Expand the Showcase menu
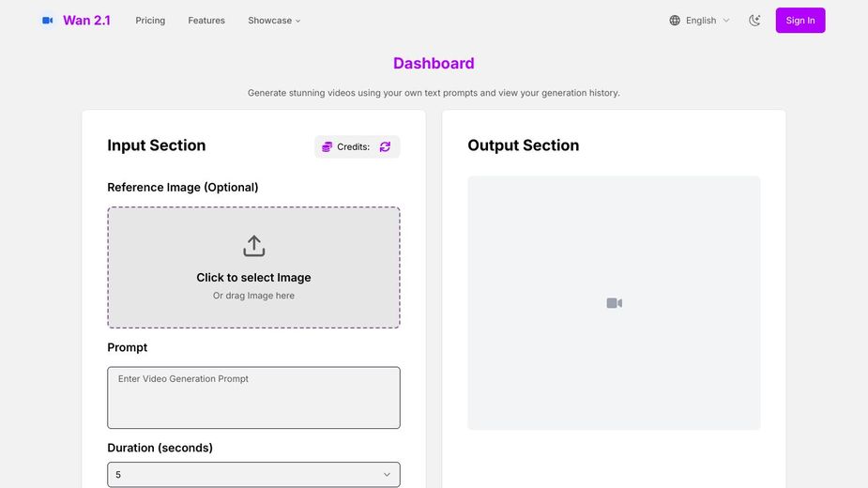The width and height of the screenshot is (868, 488). pyautogui.click(x=270, y=21)
